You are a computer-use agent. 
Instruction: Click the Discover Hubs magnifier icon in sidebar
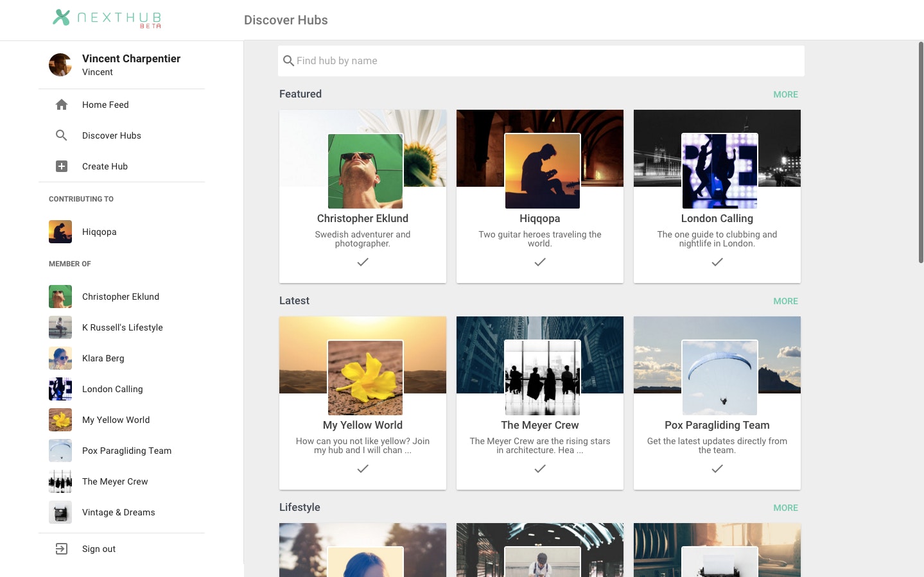pos(61,135)
